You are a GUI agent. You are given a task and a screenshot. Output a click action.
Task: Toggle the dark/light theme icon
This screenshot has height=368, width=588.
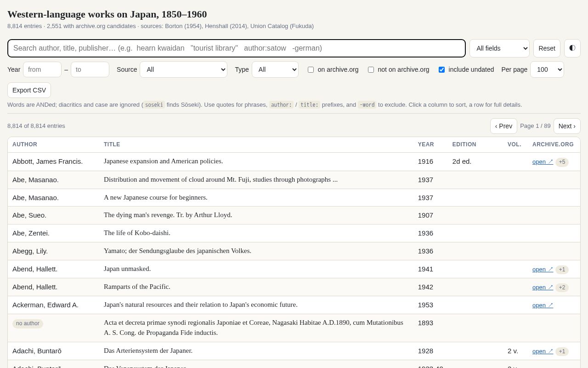pyautogui.click(x=572, y=48)
